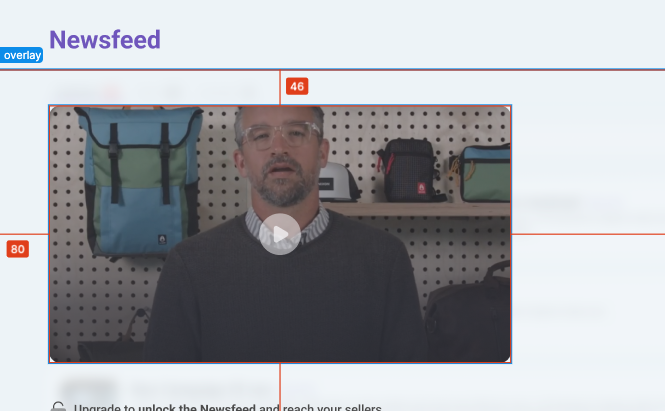The width and height of the screenshot is (665, 411).
Task: Click the red tag on black crossbody bag
Action: [x=421, y=188]
